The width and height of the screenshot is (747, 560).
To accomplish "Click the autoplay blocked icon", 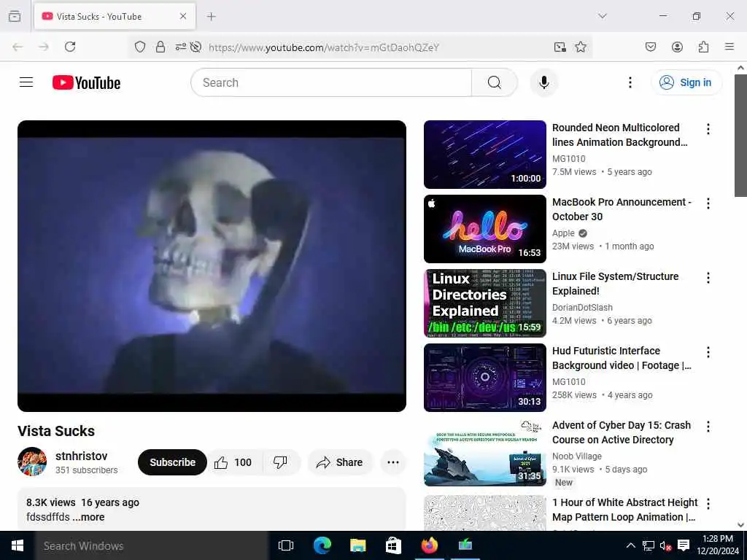I will tap(196, 47).
